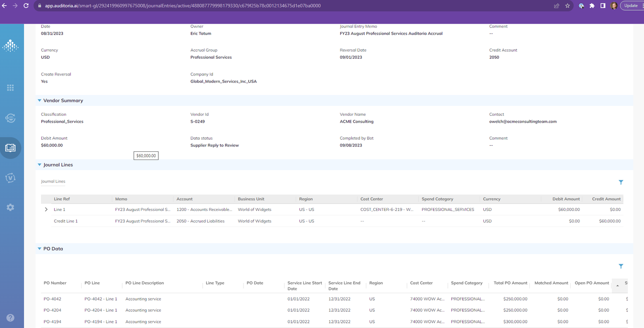The height and width of the screenshot is (328, 644).
Task: Open Chrome's side panel icon
Action: tap(603, 6)
